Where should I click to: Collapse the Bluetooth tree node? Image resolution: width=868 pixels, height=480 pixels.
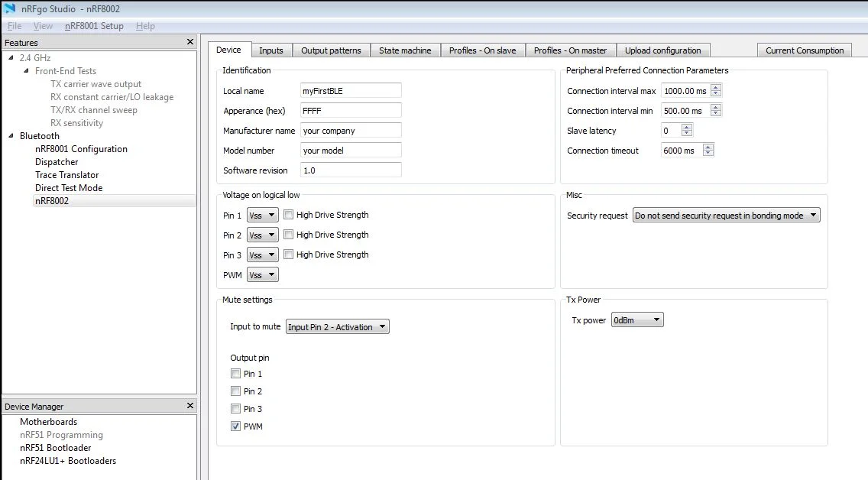point(11,135)
